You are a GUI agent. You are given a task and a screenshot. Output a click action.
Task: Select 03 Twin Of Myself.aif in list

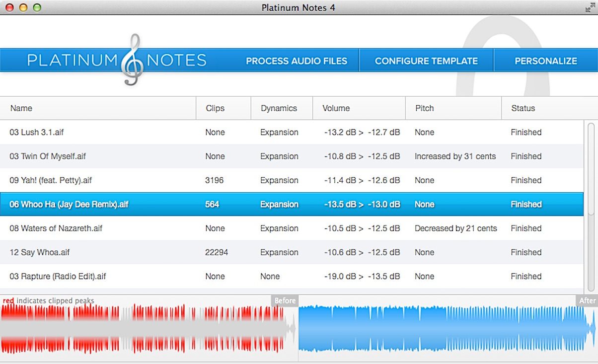pos(48,156)
